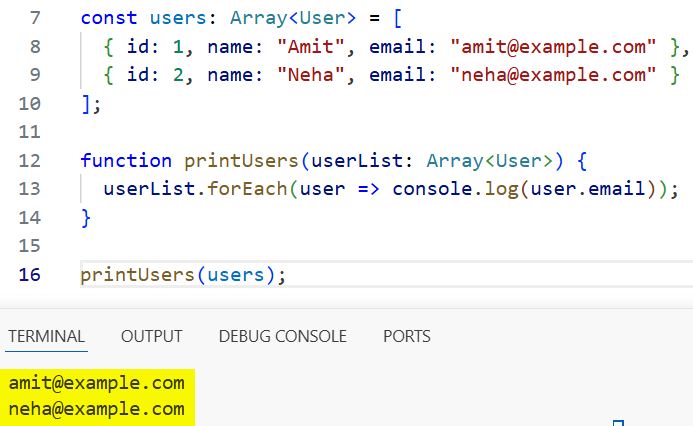Click line number 7 in gutter
The image size is (693, 426).
coord(35,18)
